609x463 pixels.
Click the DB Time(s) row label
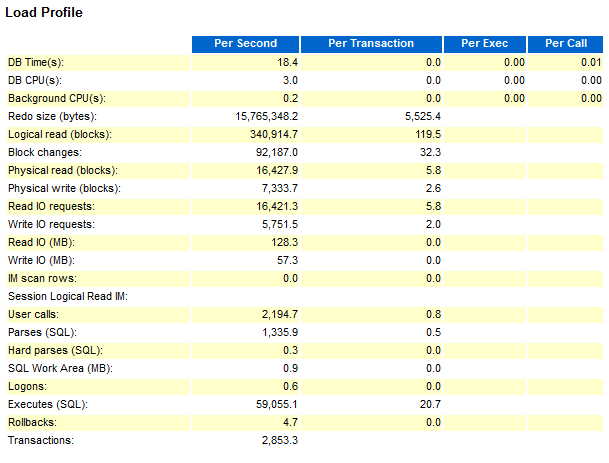36,63
